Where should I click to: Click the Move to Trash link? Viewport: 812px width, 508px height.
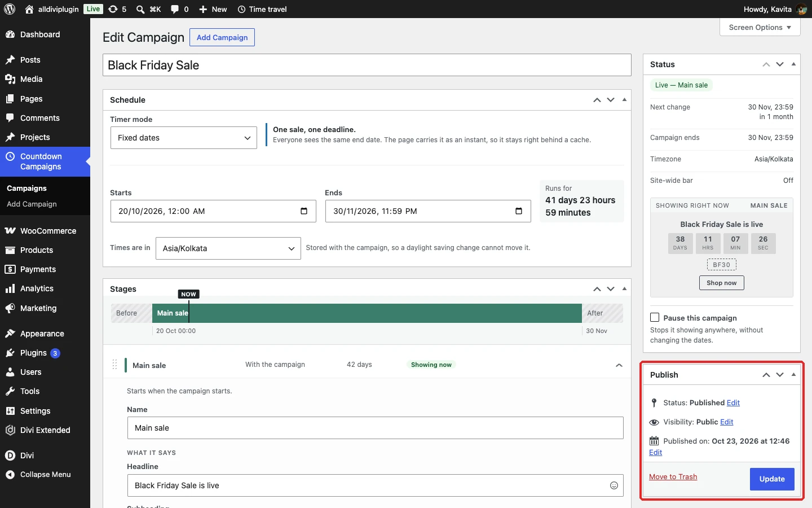673,477
